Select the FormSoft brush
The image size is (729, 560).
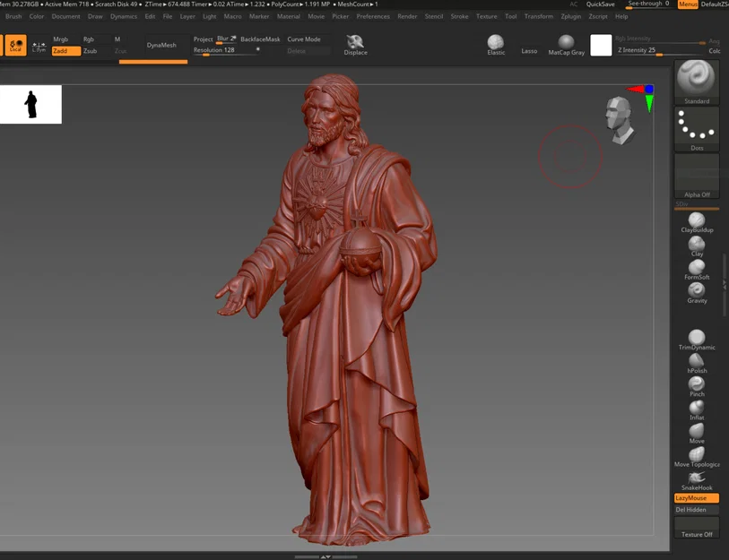[x=697, y=270]
